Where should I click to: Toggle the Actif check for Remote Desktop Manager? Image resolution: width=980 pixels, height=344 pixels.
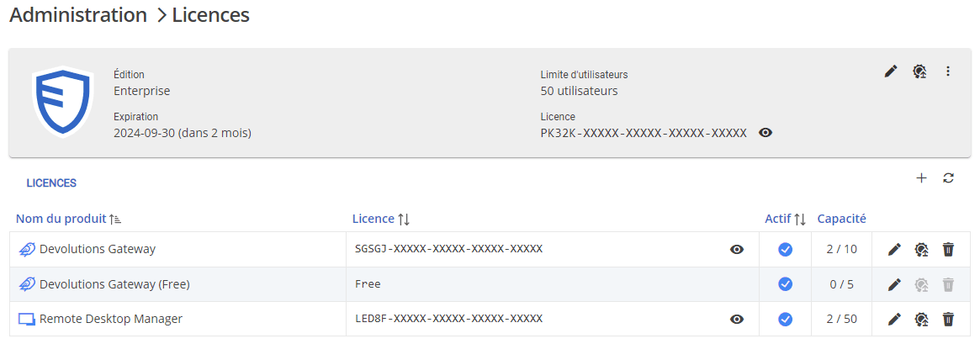coord(785,319)
